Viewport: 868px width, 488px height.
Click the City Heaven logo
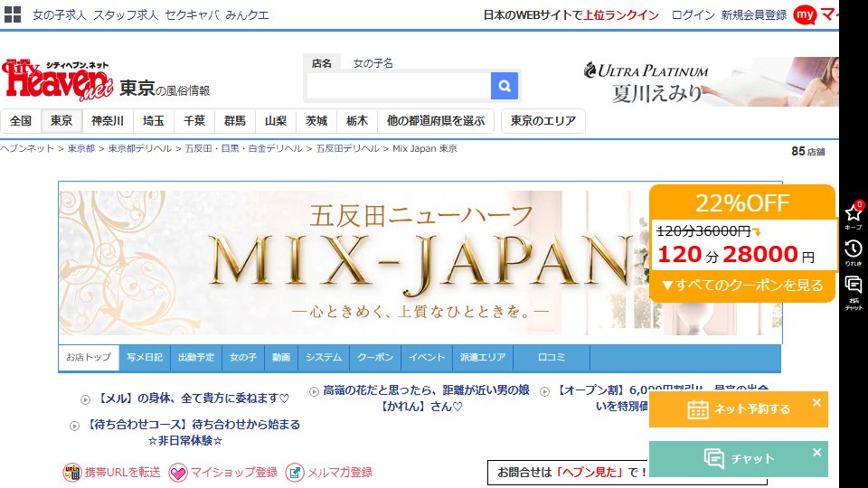58,80
